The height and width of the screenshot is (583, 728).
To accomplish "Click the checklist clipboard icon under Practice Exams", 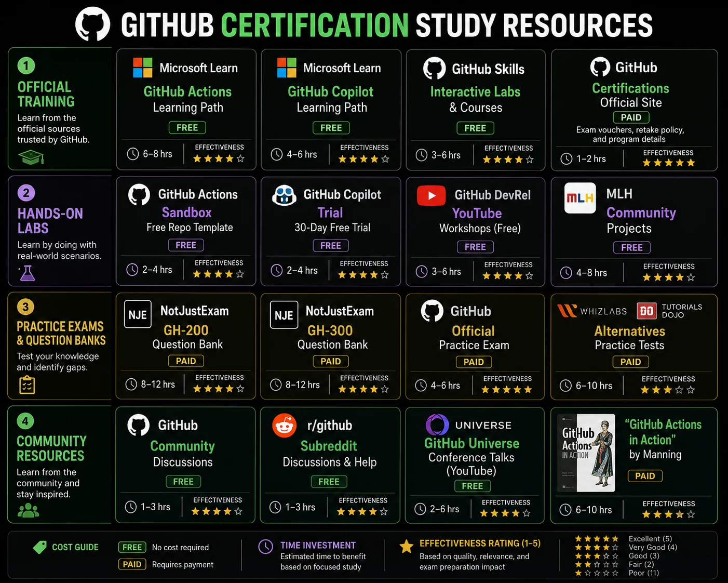I will point(27,385).
